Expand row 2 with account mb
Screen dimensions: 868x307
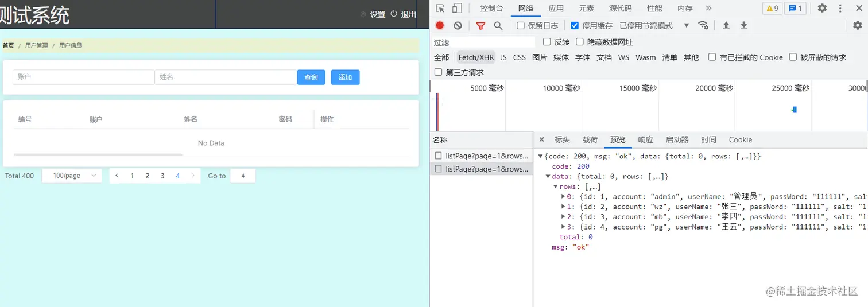tap(563, 217)
